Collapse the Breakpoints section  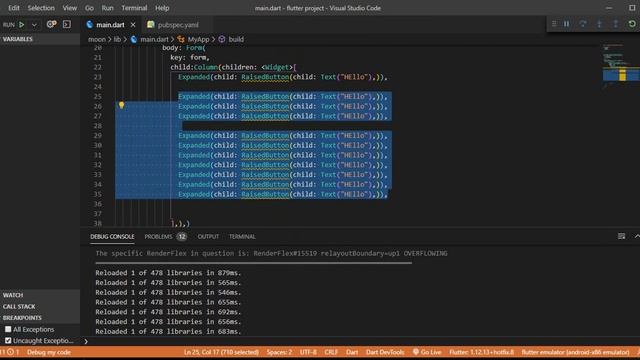[x=40, y=318]
